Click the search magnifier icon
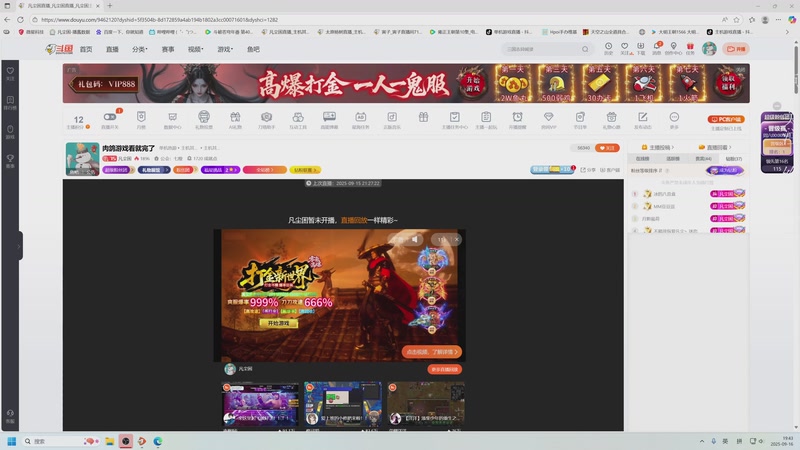The height and width of the screenshot is (450, 800). (585, 49)
